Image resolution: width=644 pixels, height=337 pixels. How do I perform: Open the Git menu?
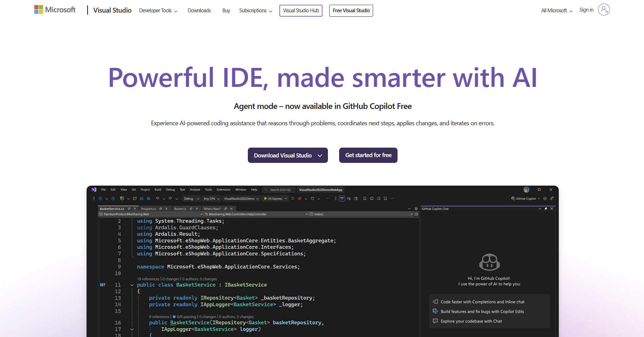pyautogui.click(x=134, y=190)
